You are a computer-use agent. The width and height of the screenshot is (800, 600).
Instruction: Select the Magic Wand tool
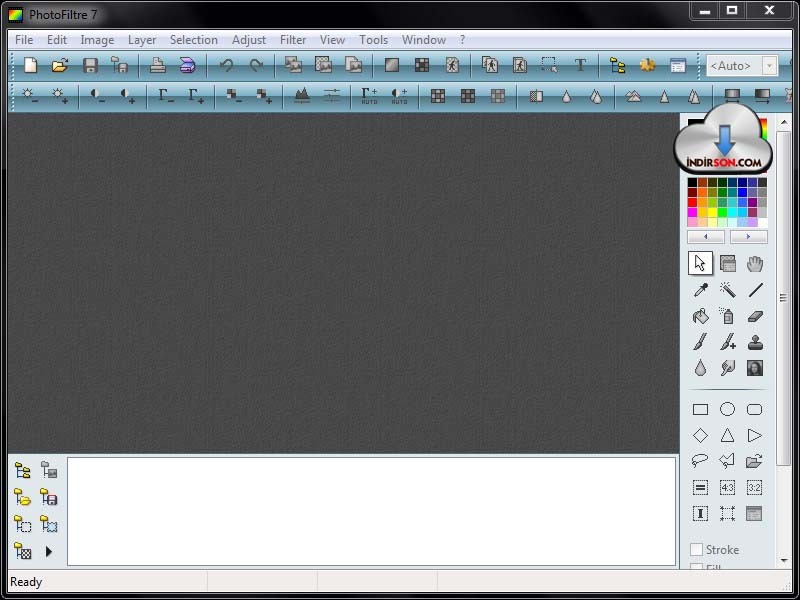[728, 290]
